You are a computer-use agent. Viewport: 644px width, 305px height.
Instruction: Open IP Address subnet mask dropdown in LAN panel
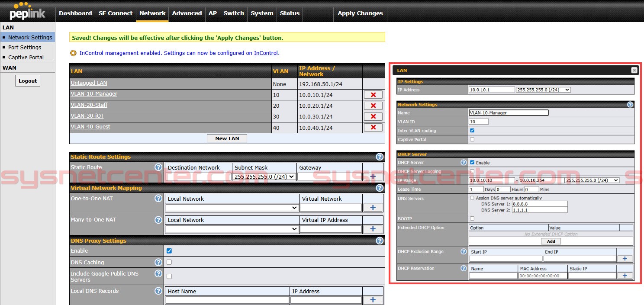coord(543,90)
